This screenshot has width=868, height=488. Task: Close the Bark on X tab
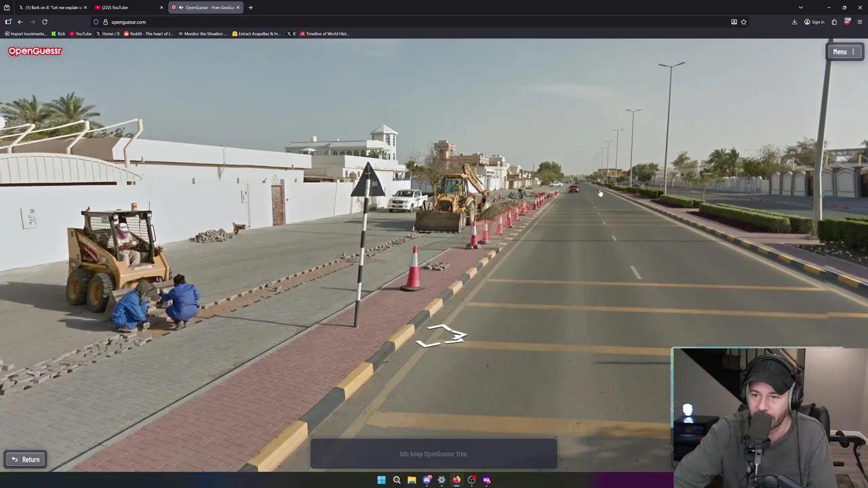(x=85, y=7)
